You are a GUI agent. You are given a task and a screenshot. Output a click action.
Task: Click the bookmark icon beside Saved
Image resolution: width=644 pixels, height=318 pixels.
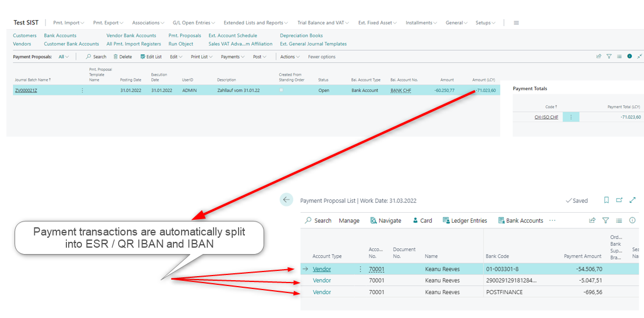coord(606,200)
